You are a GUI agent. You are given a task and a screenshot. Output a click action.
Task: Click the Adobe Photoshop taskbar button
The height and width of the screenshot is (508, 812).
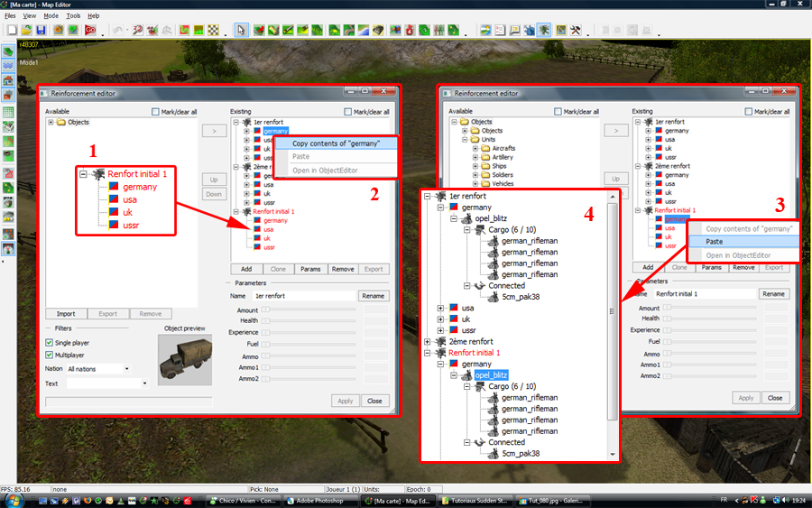(x=320, y=501)
